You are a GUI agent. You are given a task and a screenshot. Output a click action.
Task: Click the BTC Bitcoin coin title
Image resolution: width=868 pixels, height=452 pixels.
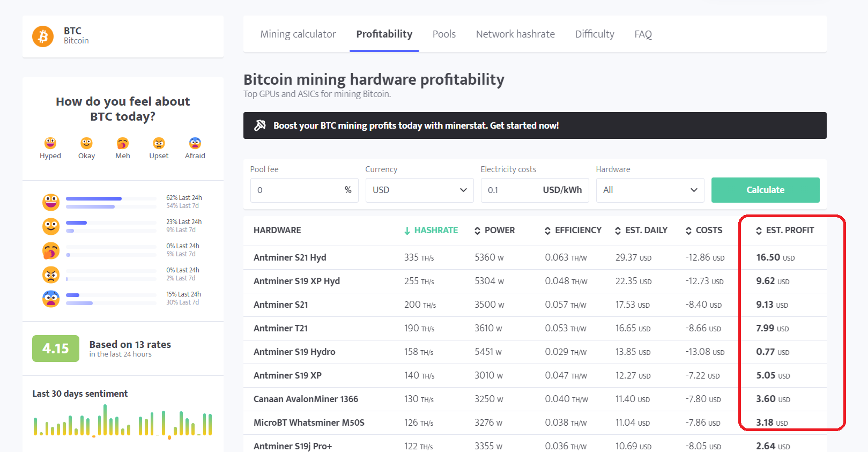coord(76,35)
